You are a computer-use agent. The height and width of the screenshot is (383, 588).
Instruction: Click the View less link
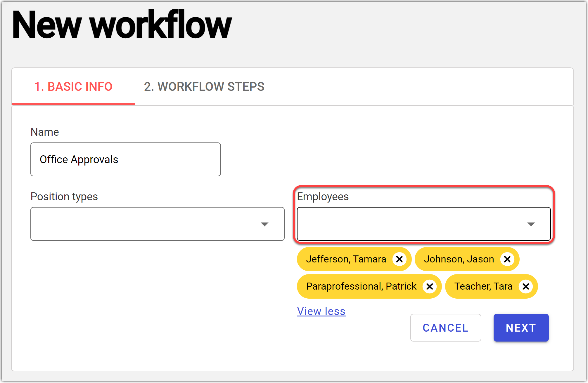coord(321,311)
